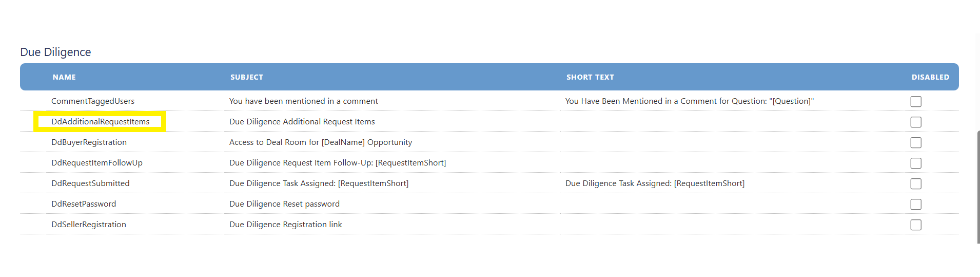The width and height of the screenshot is (980, 277).
Task: Sort by the Subject column header
Action: click(247, 77)
